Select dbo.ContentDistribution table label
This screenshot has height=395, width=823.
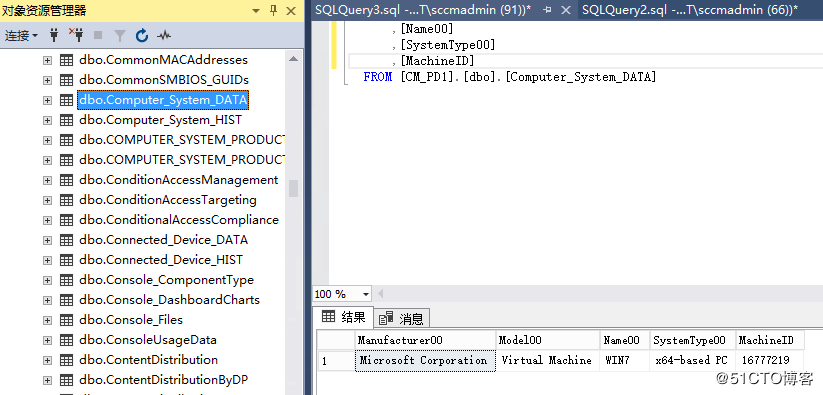pyautogui.click(x=149, y=360)
